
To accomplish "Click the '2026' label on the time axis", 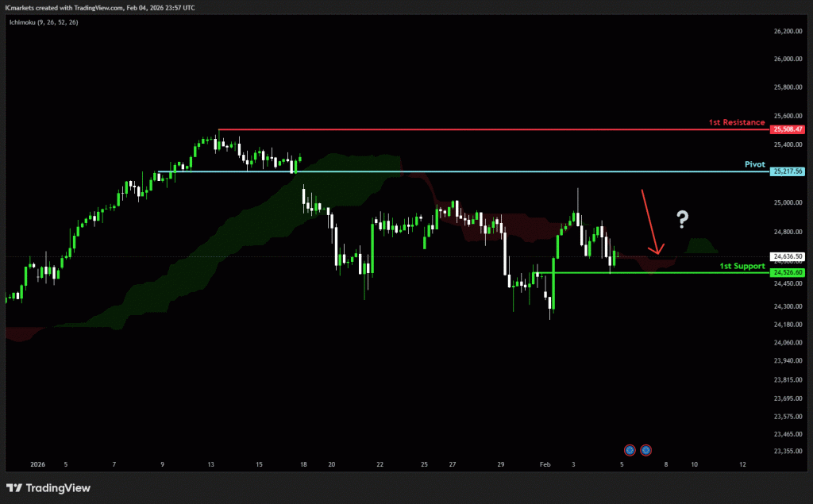I will point(37,464).
